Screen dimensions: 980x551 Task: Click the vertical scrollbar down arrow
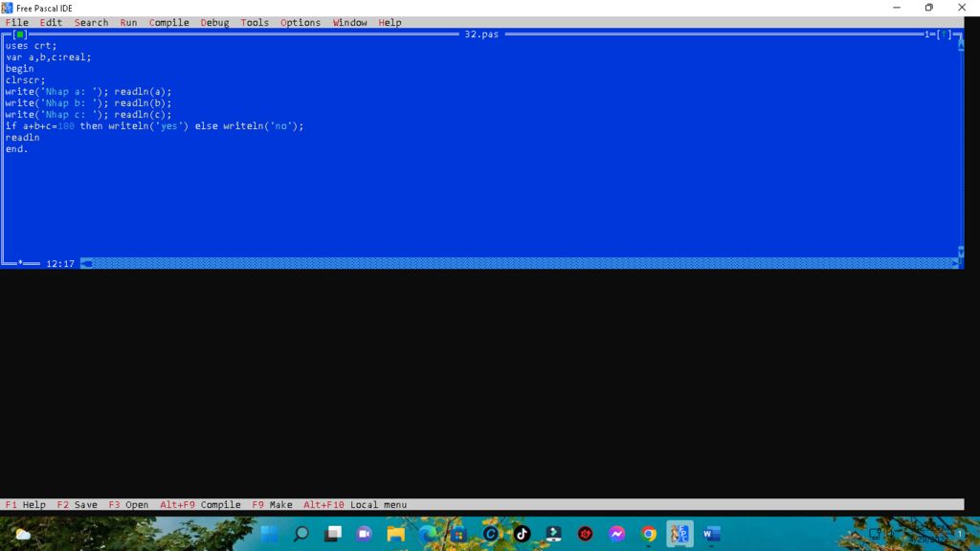click(x=961, y=253)
